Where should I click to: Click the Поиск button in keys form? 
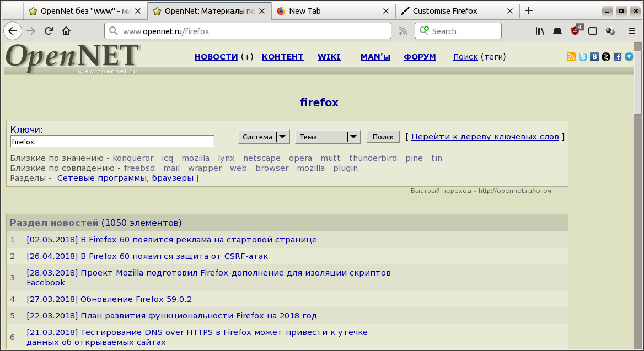(383, 137)
